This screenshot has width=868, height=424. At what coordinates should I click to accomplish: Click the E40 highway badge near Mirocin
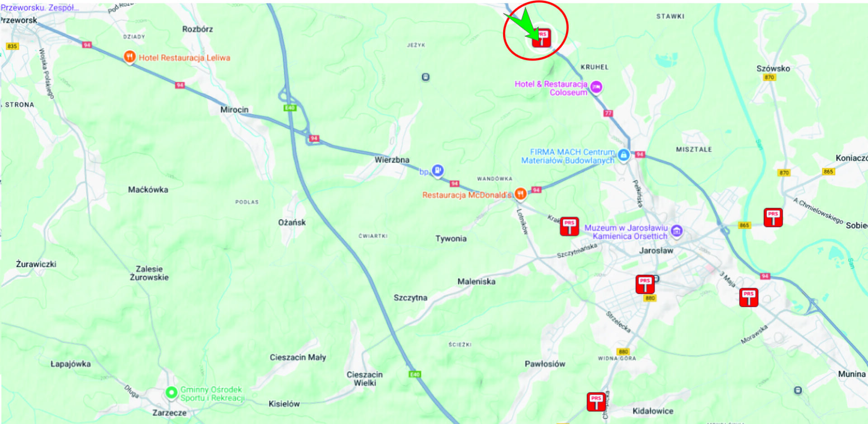tap(290, 108)
